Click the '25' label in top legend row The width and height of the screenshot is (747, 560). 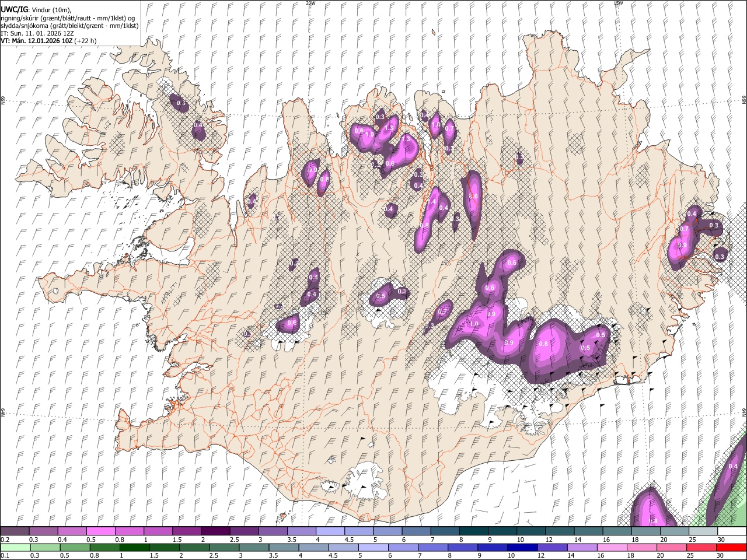[693, 540]
